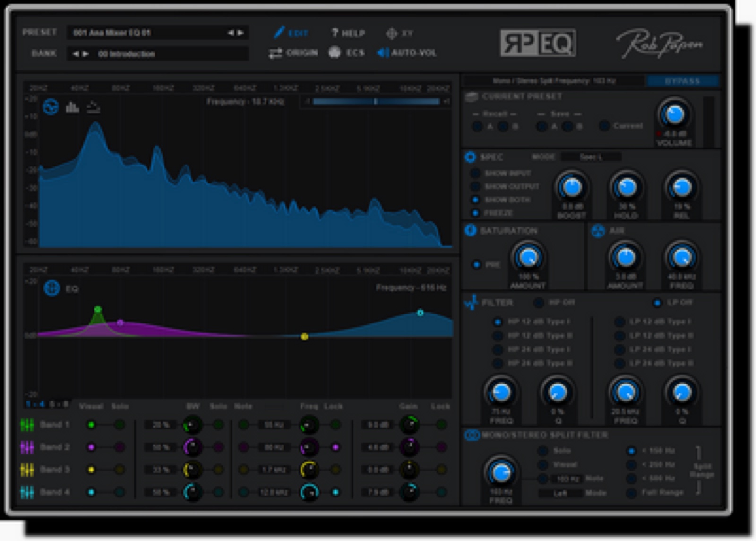Toggle the saturation PRE switch

pyautogui.click(x=477, y=264)
